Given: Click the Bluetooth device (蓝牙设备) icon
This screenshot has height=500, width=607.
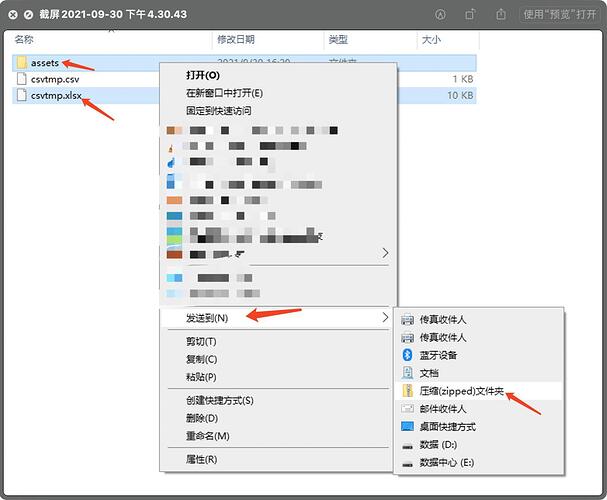Looking at the screenshot, I should [x=407, y=355].
